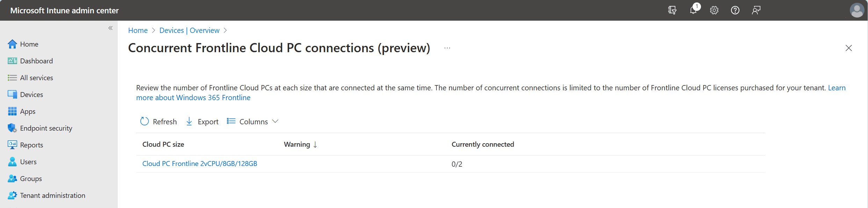The width and height of the screenshot is (868, 208).
Task: Click the Export download icon
Action: tap(189, 121)
